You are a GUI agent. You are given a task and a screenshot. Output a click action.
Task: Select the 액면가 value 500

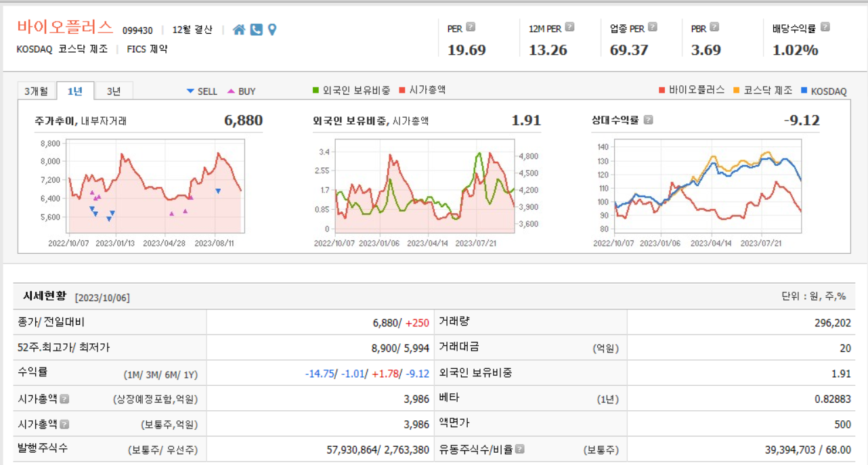843,424
